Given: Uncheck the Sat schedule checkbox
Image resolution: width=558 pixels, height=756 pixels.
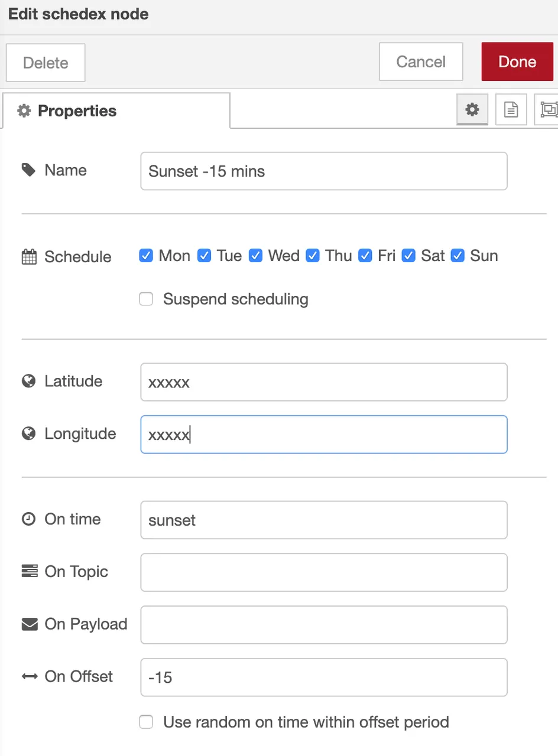Looking at the screenshot, I should (x=408, y=256).
